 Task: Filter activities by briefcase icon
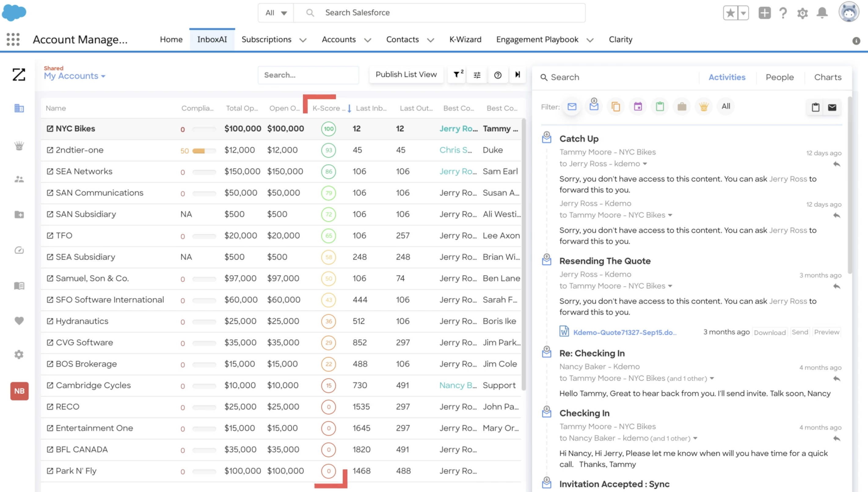tap(682, 106)
